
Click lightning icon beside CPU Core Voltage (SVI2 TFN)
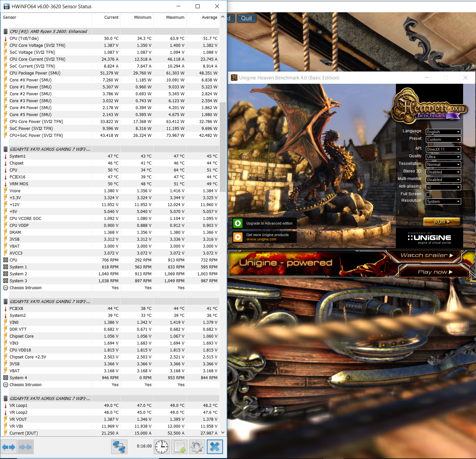pyautogui.click(x=6, y=46)
